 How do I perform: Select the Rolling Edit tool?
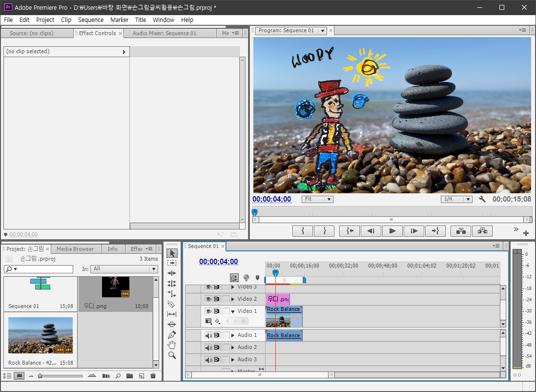tap(172, 283)
